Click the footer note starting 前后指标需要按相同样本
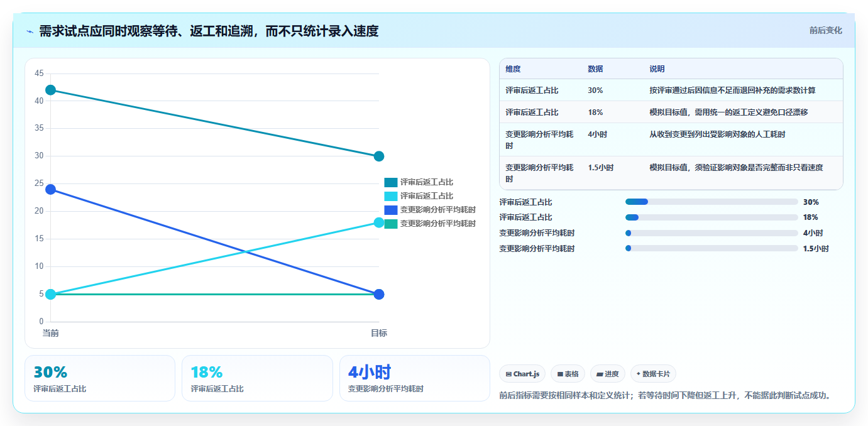The height and width of the screenshot is (426, 868). (x=667, y=395)
